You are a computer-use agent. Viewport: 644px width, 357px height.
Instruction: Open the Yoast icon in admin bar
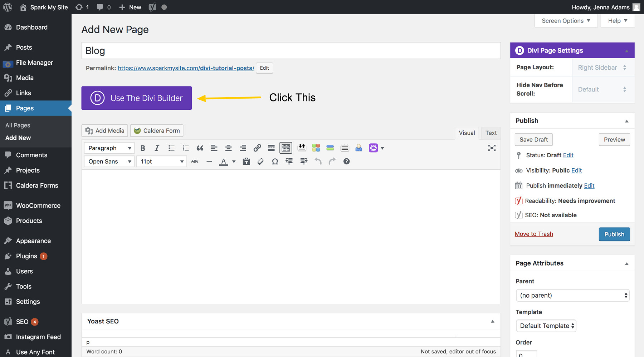(152, 7)
